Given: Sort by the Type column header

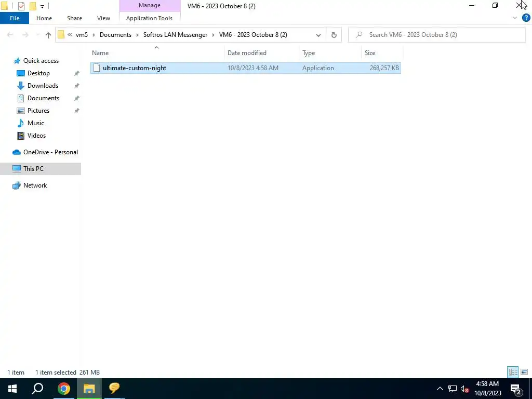Looking at the screenshot, I should [x=330, y=53].
